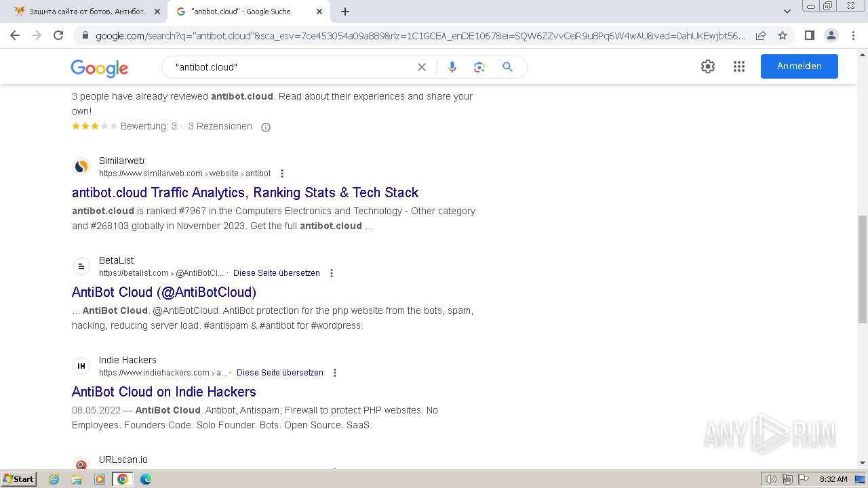Sign in with Anmelden button
This screenshot has height=488, width=868.
pyautogui.click(x=800, y=66)
